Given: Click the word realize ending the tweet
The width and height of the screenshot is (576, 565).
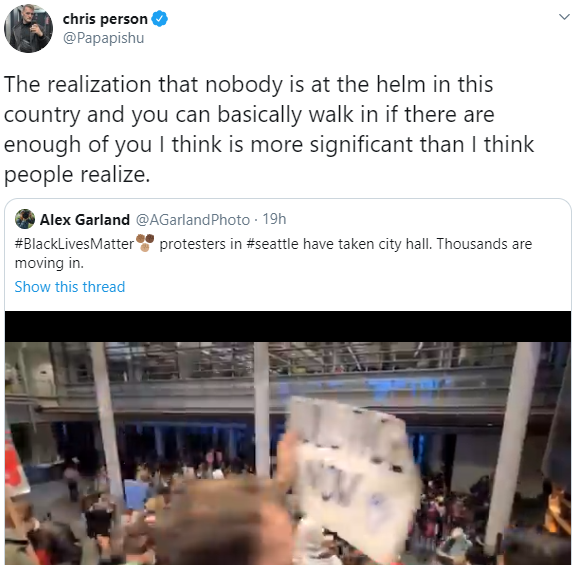Looking at the screenshot, I should pyautogui.click(x=115, y=174).
